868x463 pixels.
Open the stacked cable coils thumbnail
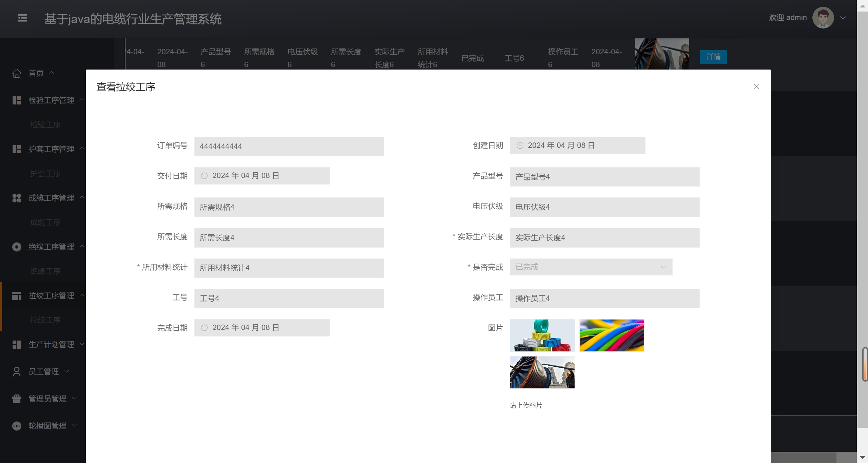point(542,335)
